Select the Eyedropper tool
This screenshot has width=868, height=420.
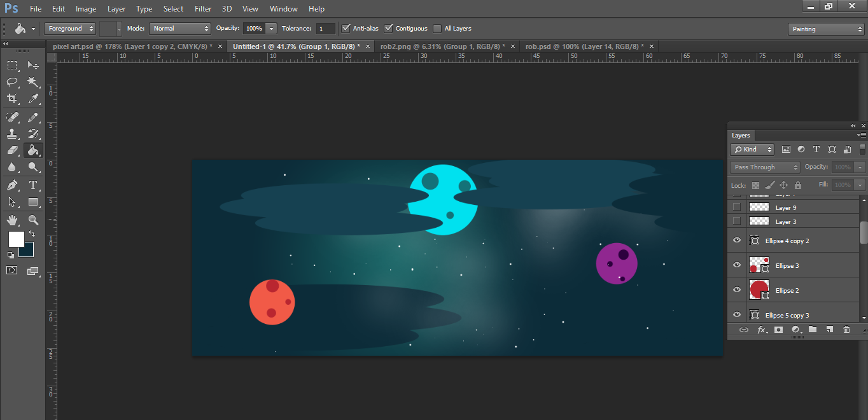coord(33,99)
